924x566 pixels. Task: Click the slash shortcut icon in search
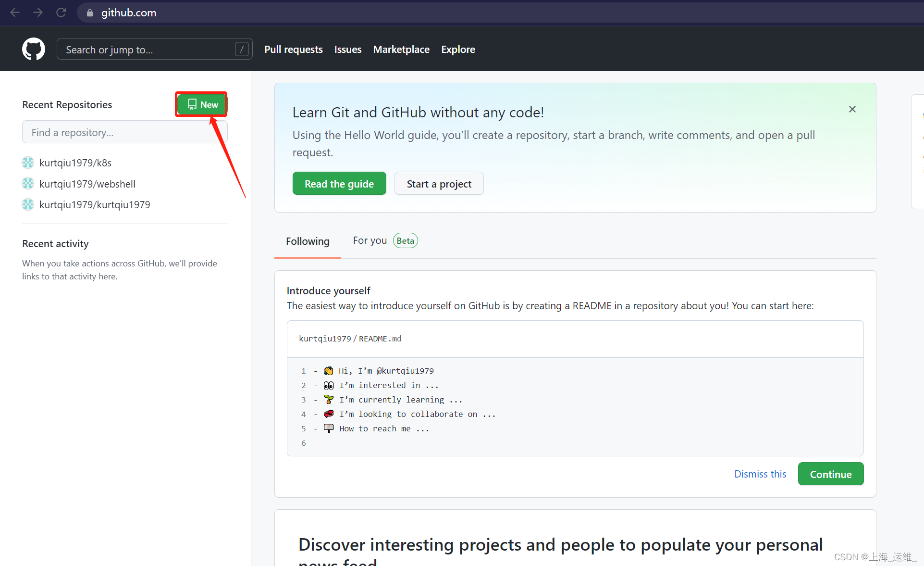point(242,49)
